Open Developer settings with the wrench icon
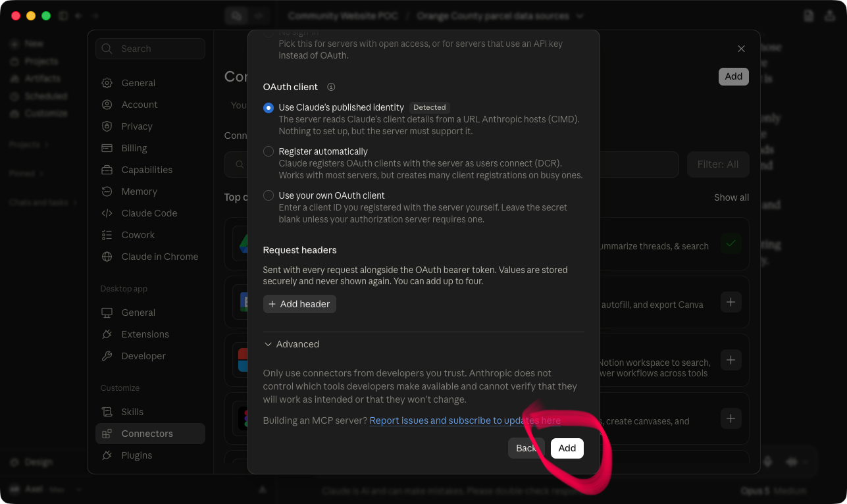 [150, 356]
